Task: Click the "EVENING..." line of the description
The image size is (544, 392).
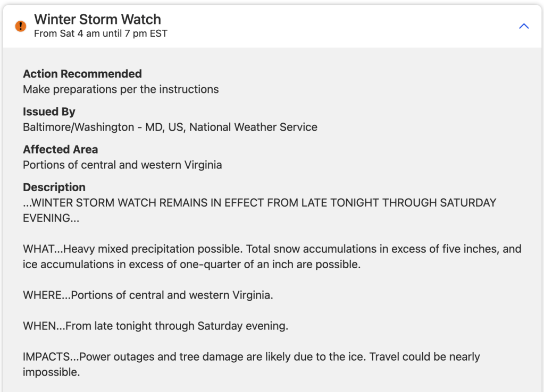Action: click(x=47, y=218)
